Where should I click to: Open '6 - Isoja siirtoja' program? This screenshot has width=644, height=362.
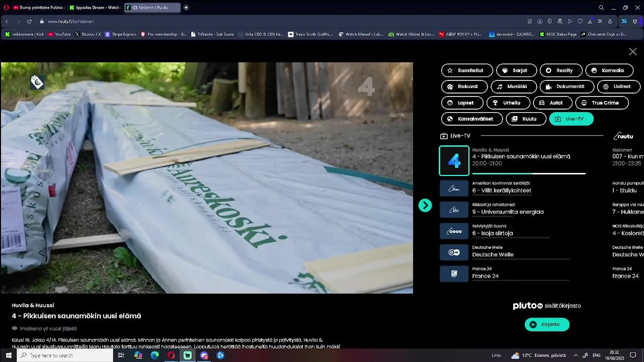(493, 233)
